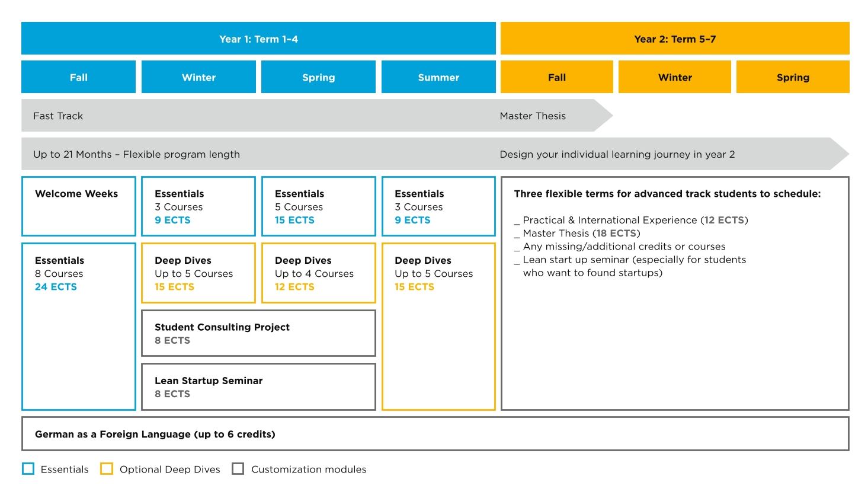Click the Essentials legend label

click(x=65, y=470)
